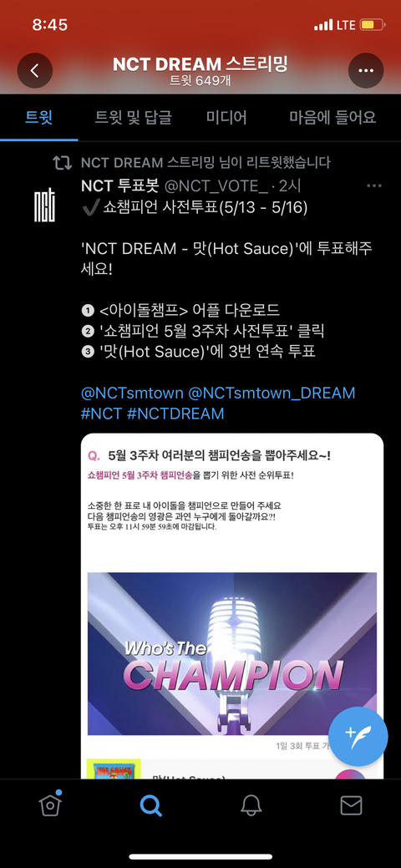Switch to the 미디어 tab
This screenshot has width=401, height=868.
coord(226,117)
